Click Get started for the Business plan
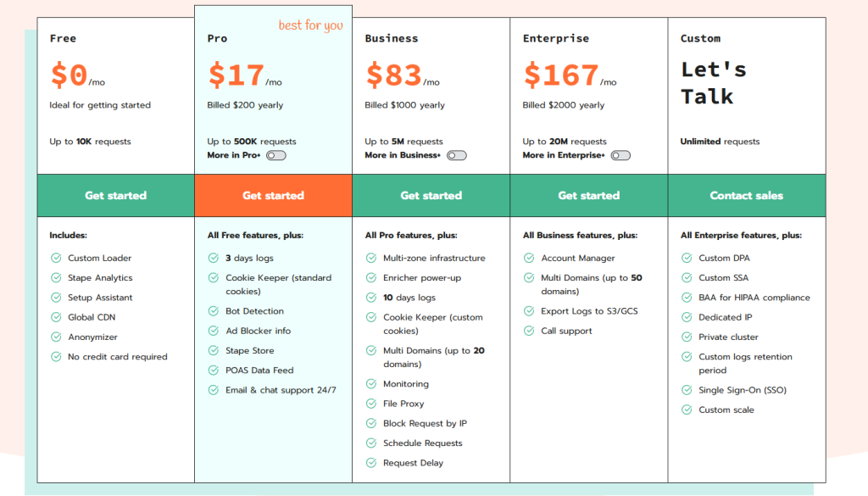Screen dimensions: 868x496 pyautogui.click(x=431, y=195)
